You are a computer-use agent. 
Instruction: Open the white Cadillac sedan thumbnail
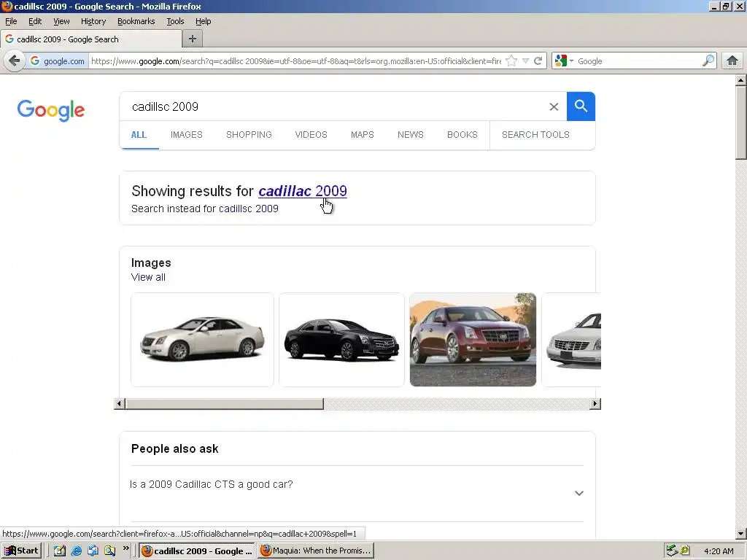pos(203,340)
